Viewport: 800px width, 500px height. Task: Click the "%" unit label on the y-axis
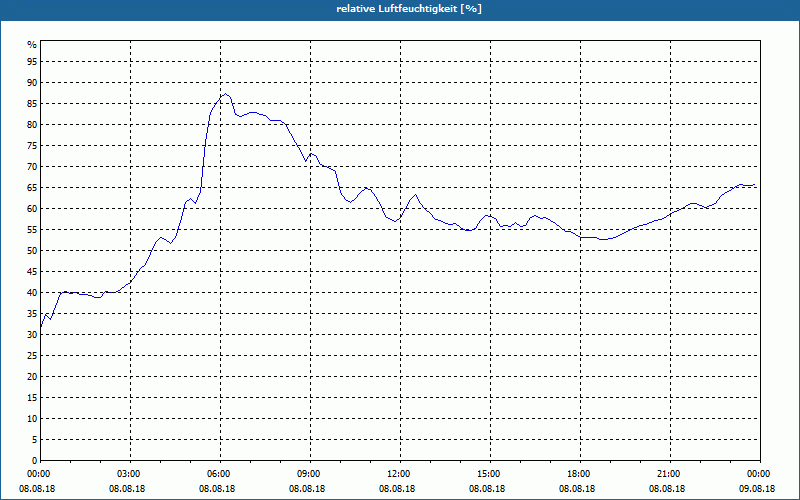(32, 45)
